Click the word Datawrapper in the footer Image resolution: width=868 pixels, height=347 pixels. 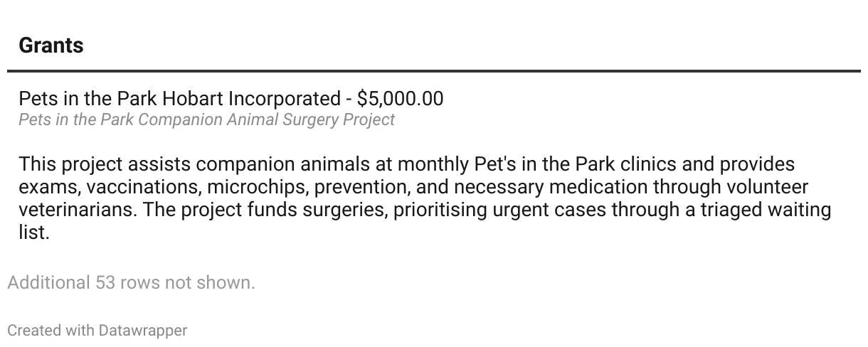(143, 331)
